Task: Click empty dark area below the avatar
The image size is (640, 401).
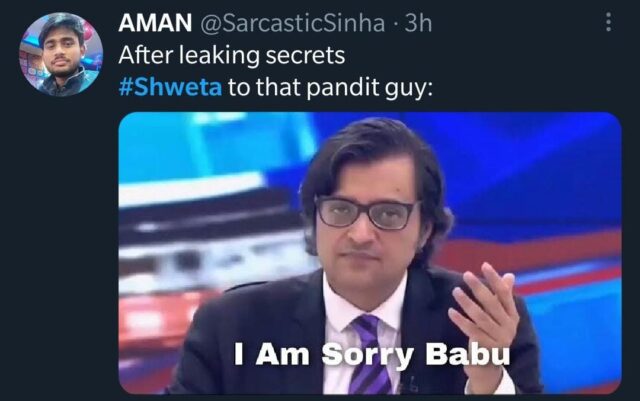Action: point(61,245)
